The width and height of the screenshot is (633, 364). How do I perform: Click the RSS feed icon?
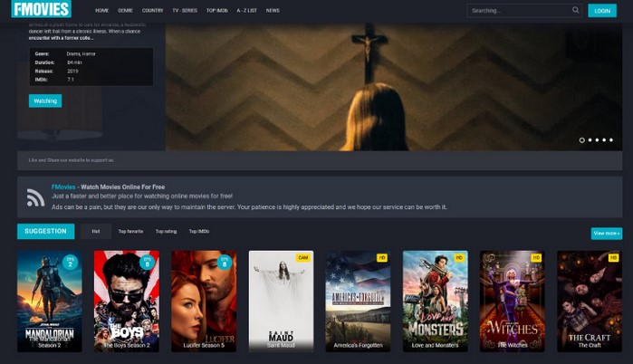[x=35, y=197]
